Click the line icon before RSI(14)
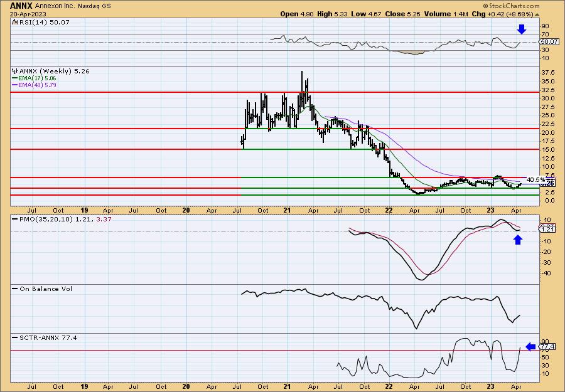Viewport: 565px width, 392px height. tap(15, 23)
